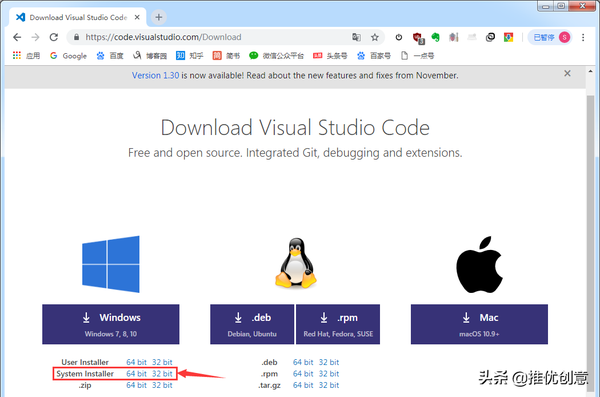The image size is (600, 397).
Task: Select the Download Visual Studio Code tab
Action: pos(78,17)
